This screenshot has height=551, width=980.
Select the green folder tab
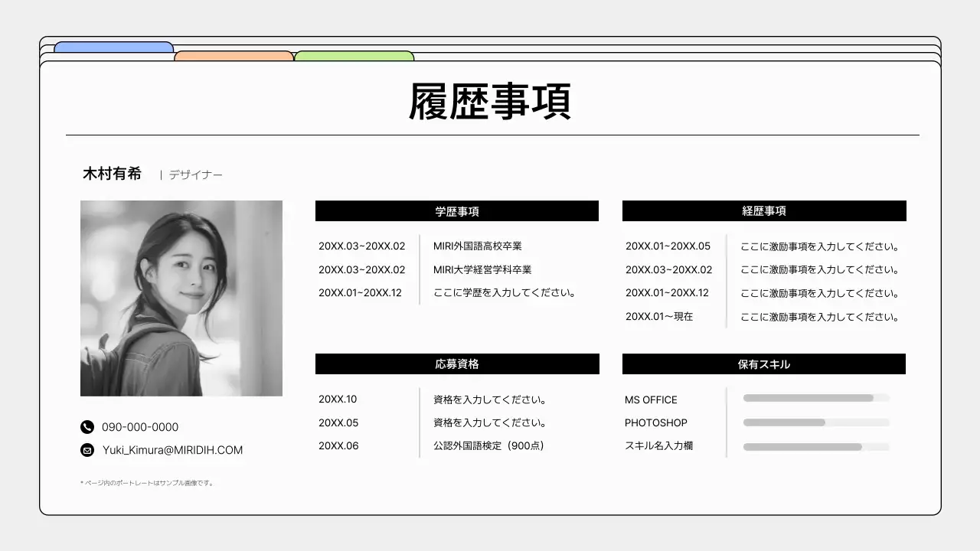(354, 56)
